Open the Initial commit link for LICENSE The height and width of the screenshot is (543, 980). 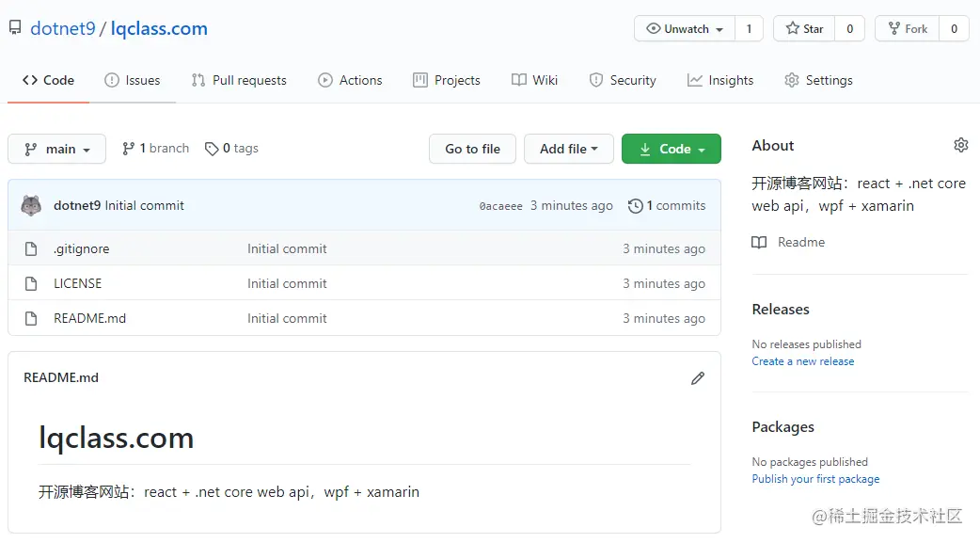(287, 283)
